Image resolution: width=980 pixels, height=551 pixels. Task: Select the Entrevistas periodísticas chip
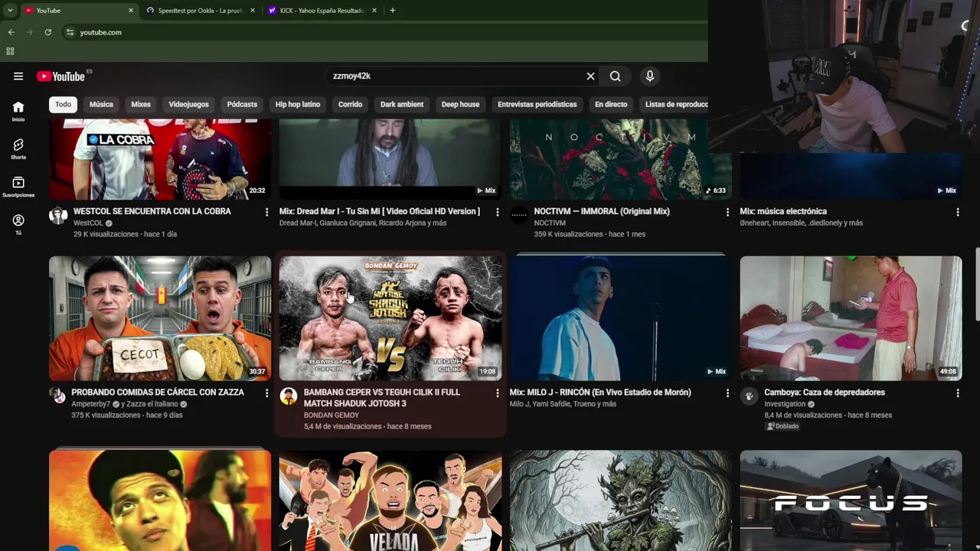(x=537, y=104)
